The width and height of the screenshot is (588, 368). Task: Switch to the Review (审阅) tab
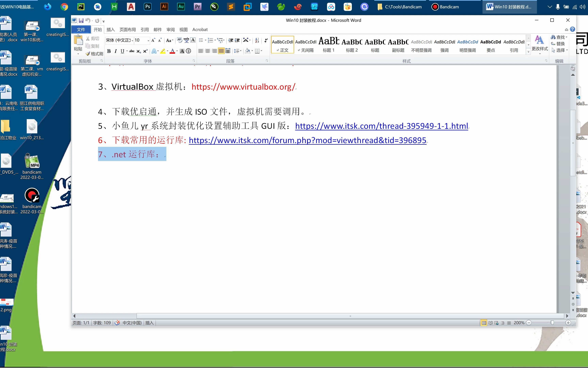pos(171,29)
